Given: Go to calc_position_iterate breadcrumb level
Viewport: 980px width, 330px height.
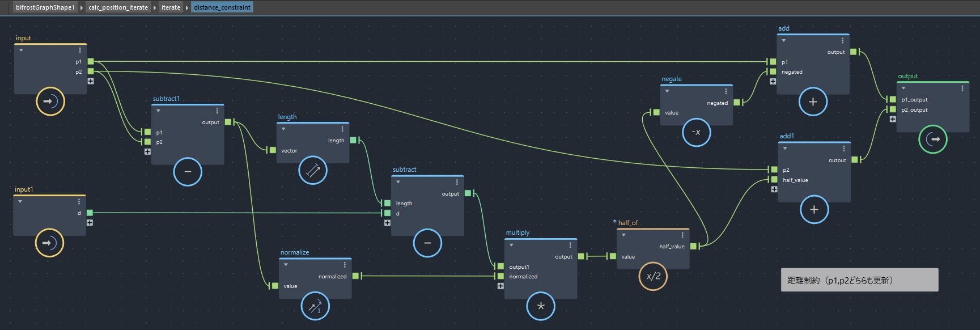Looking at the screenshot, I should pos(118,7).
